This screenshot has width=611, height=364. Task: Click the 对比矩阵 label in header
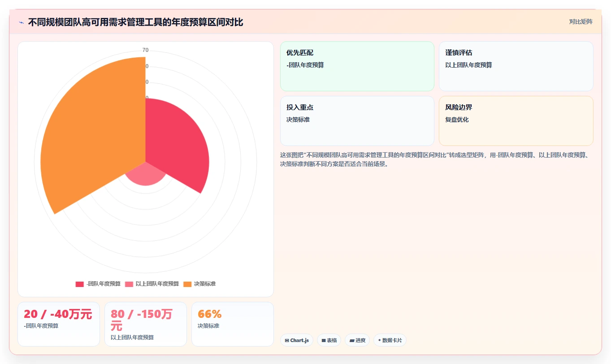(x=581, y=22)
